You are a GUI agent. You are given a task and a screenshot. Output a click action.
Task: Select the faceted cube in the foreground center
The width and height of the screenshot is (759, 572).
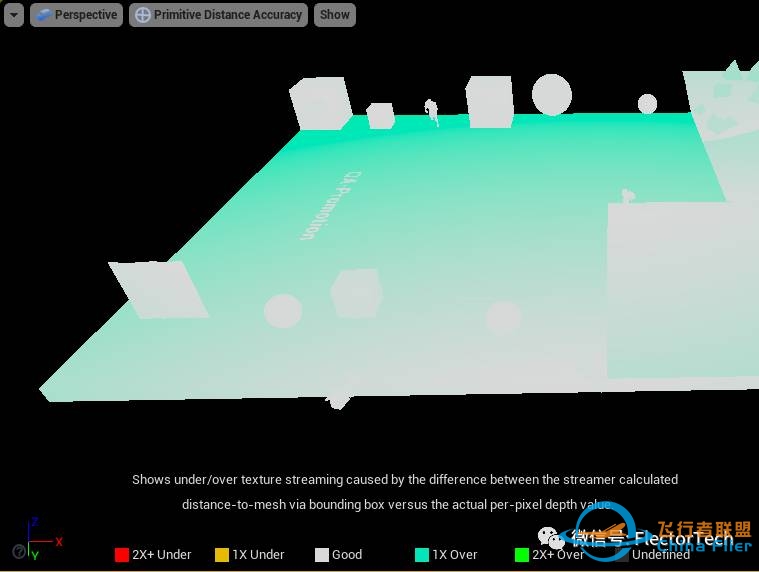point(357,292)
